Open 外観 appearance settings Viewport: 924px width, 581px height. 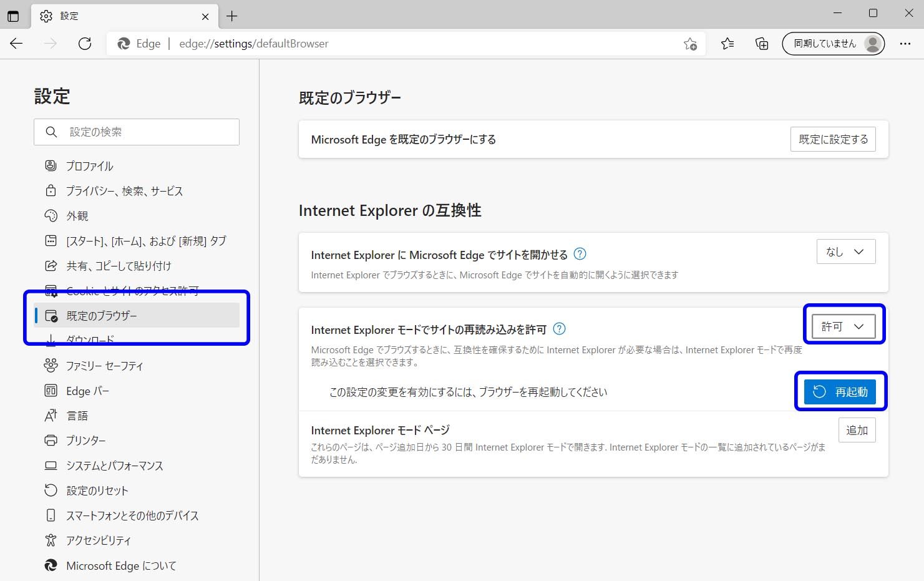click(x=137, y=216)
